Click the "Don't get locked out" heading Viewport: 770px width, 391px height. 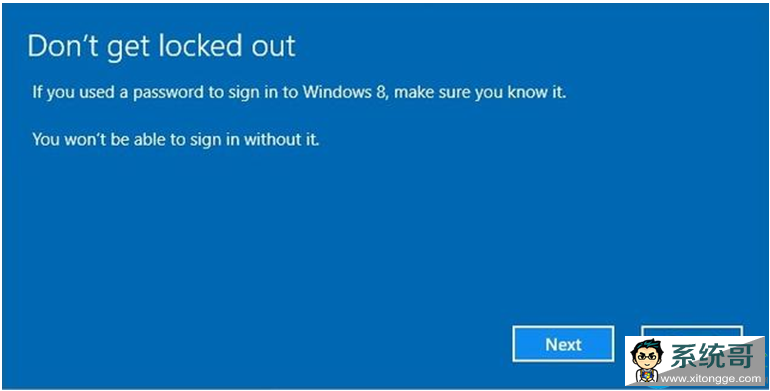[161, 47]
